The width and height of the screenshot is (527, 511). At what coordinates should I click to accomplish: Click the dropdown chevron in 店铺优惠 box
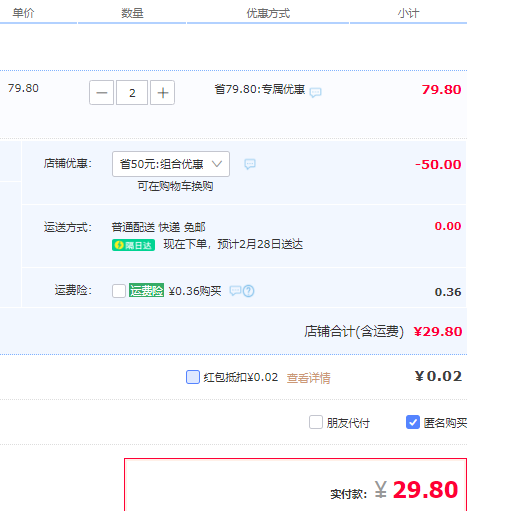point(217,164)
